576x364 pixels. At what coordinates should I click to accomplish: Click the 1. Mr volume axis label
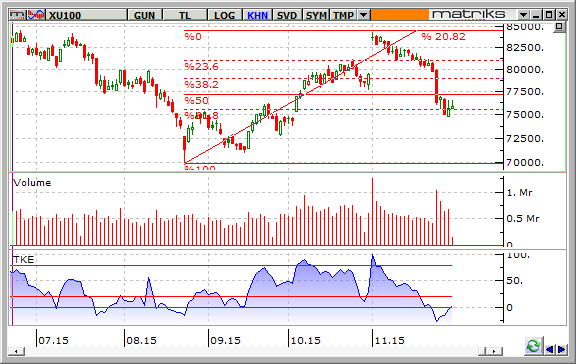[519, 192]
